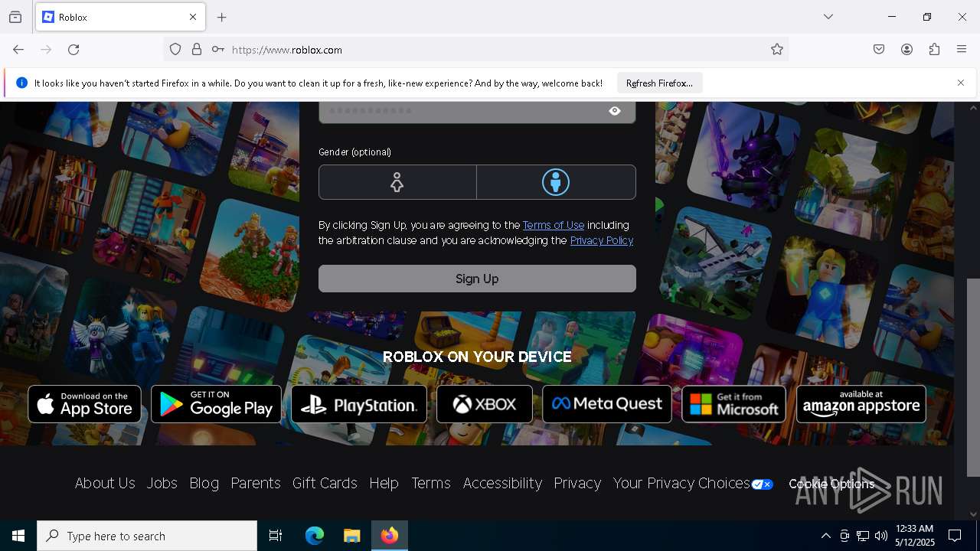Open the Amazon Appstore badge
The image size is (980, 551).
pyautogui.click(x=861, y=404)
